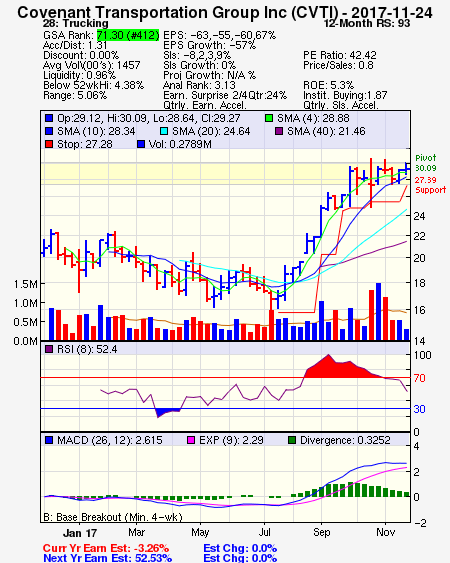
Task: Click the 'Nov' date axis label
Action: [x=386, y=532]
